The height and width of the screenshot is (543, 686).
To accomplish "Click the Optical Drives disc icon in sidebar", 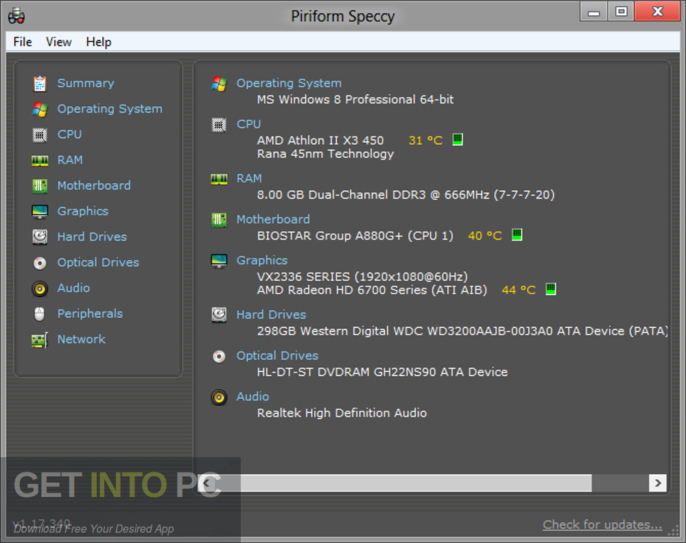I will (x=40, y=263).
